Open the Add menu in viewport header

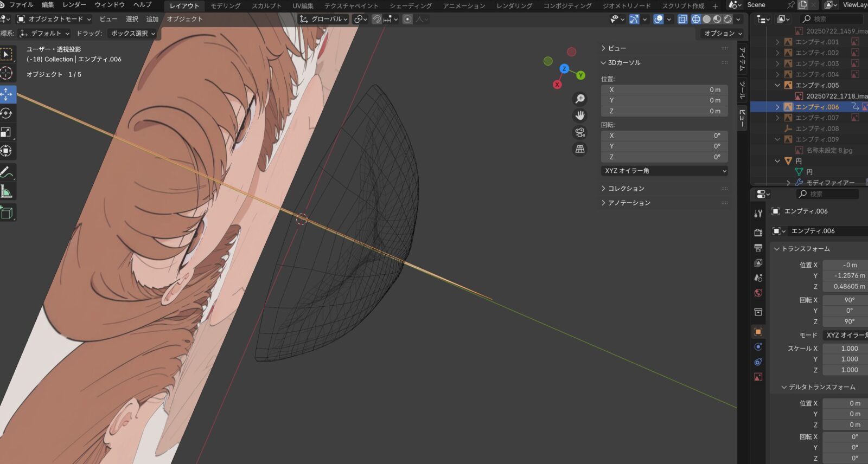[152, 19]
